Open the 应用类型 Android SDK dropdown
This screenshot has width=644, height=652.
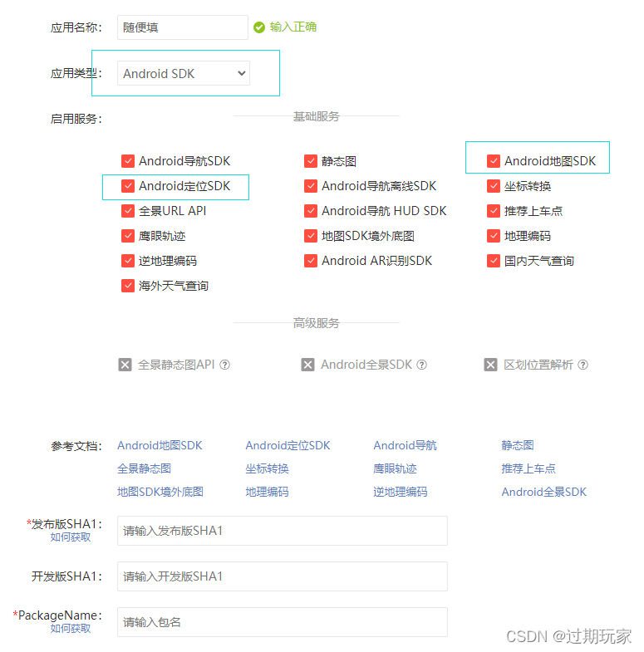point(184,73)
